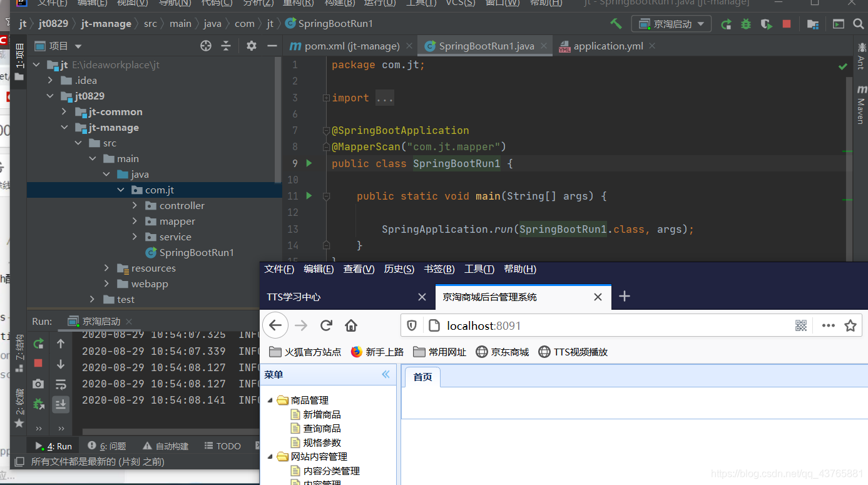Open the 自动构建 tool window tab

coord(166,446)
